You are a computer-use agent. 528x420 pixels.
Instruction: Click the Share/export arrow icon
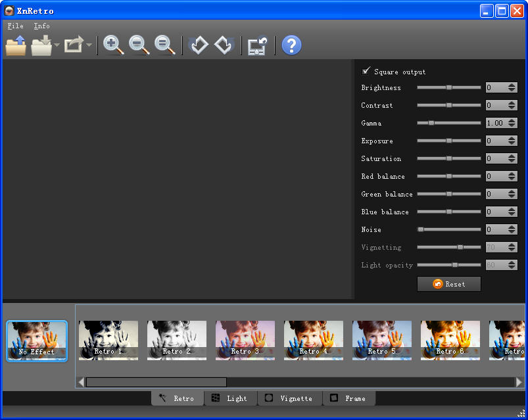coord(74,45)
